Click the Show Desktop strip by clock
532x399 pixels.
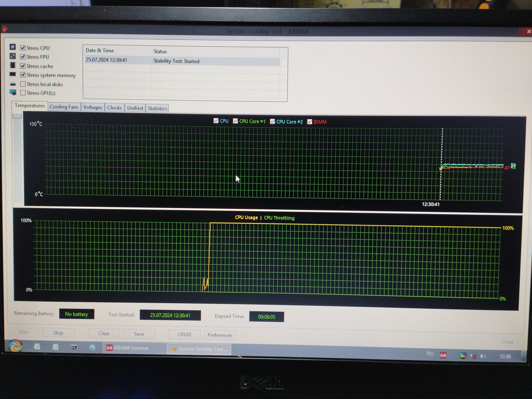click(523, 356)
